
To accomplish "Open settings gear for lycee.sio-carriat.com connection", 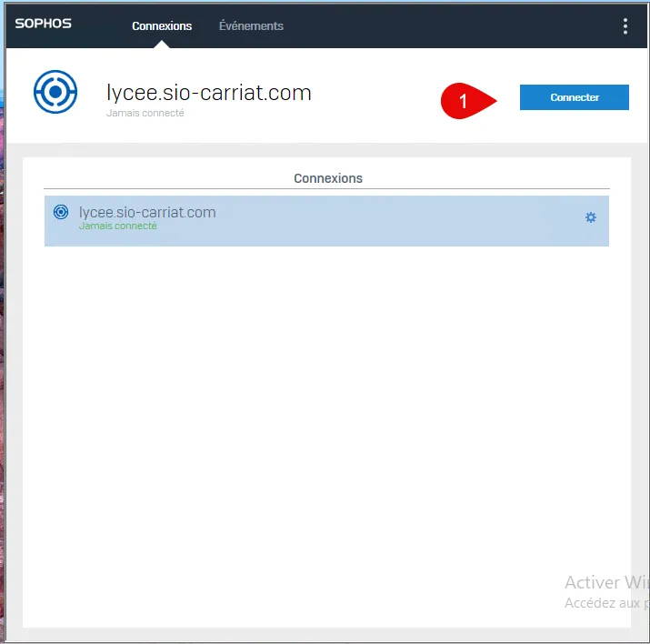I will point(591,217).
